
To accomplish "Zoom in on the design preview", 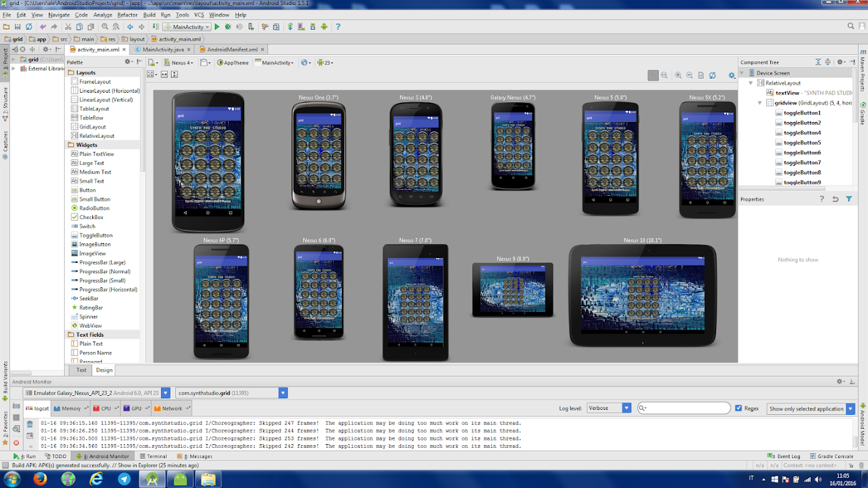I will (x=678, y=75).
